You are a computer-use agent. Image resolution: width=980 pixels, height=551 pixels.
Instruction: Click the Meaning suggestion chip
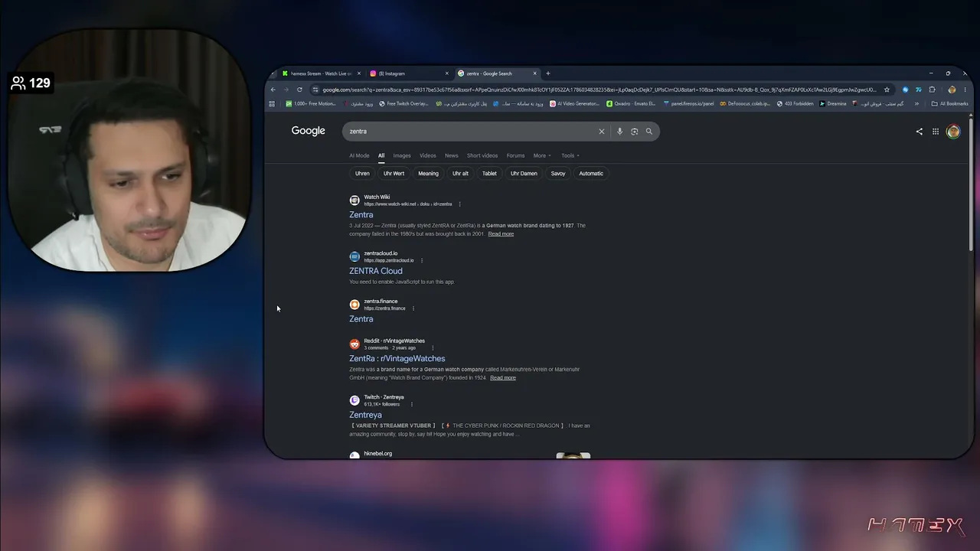pyautogui.click(x=428, y=174)
